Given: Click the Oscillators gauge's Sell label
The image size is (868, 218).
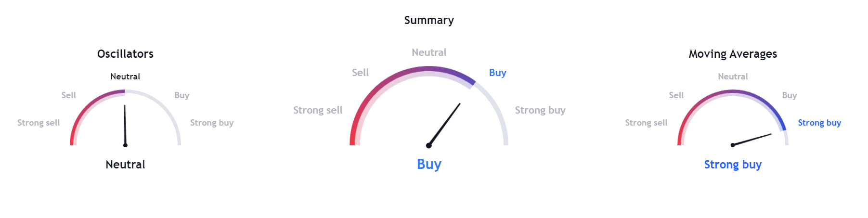Looking at the screenshot, I should pos(68,95).
